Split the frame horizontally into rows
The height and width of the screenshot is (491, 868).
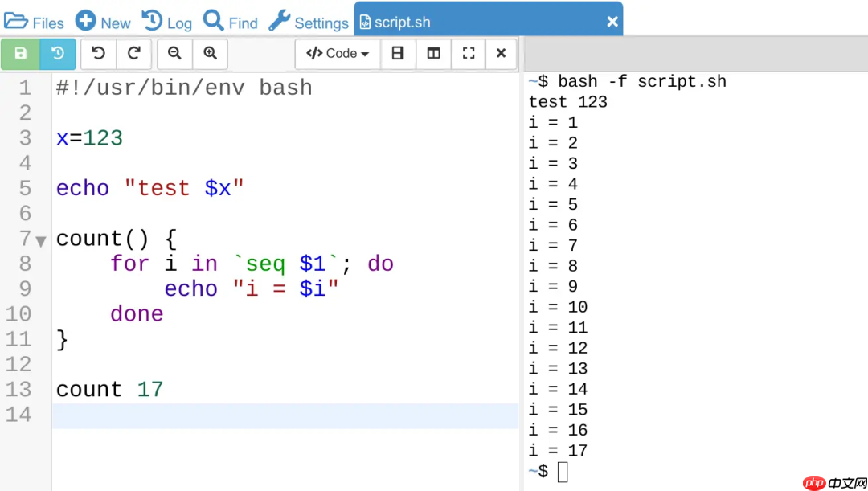click(x=398, y=54)
